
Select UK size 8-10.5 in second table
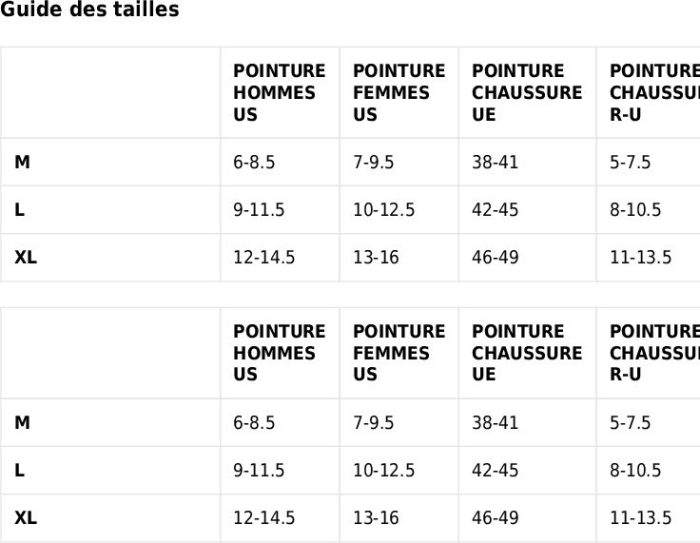pos(635,470)
